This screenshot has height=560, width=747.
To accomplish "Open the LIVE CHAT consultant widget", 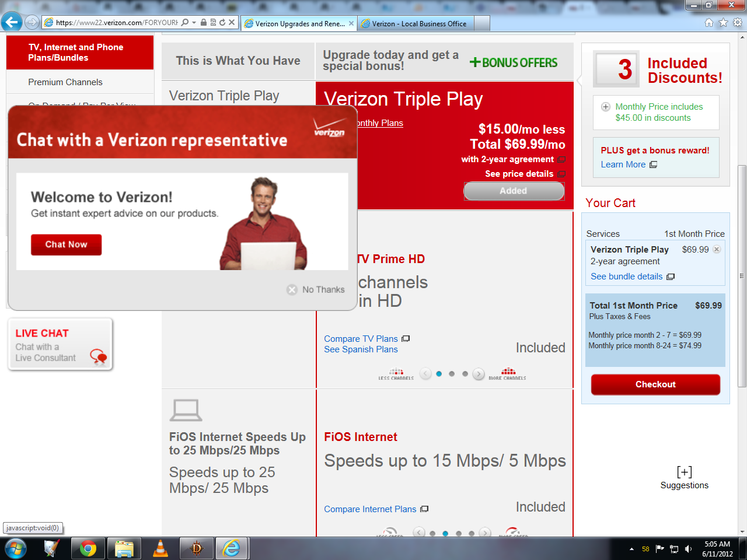I will tap(60, 345).
